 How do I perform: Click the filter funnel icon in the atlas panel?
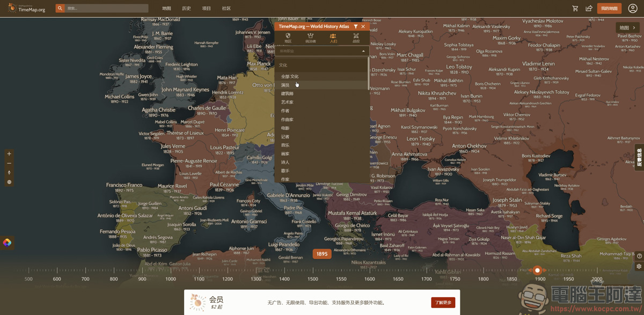[355, 26]
